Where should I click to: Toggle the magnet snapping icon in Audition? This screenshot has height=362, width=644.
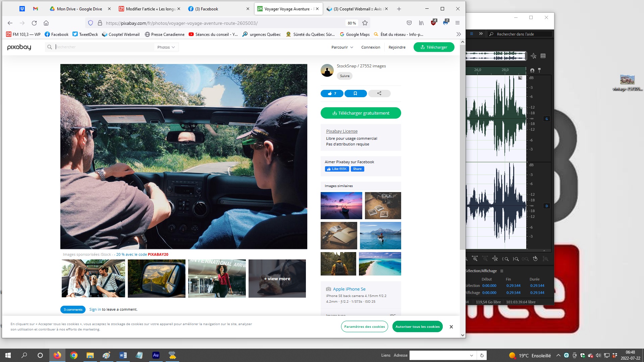coord(532,70)
